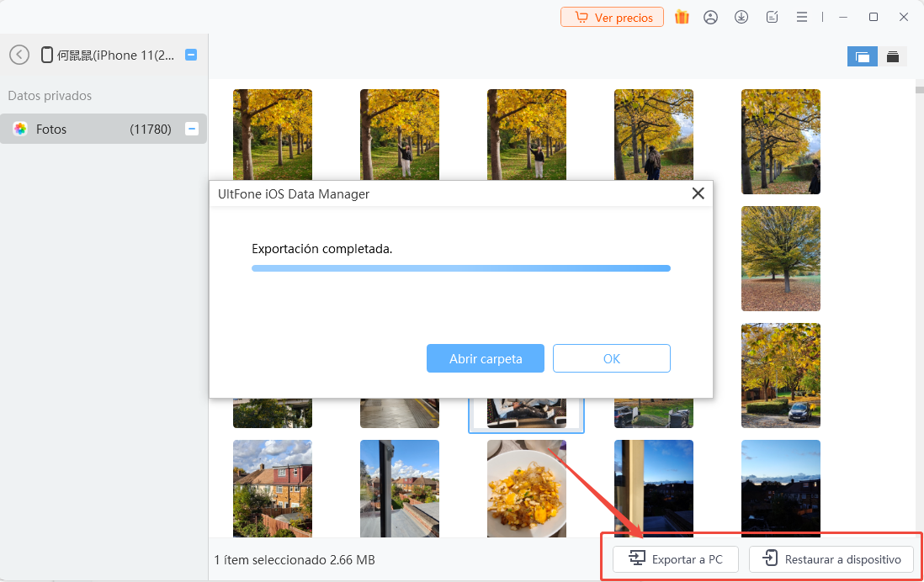Click the Fotos colorful app icon
Image resolution: width=924 pixels, height=582 pixels.
point(21,129)
